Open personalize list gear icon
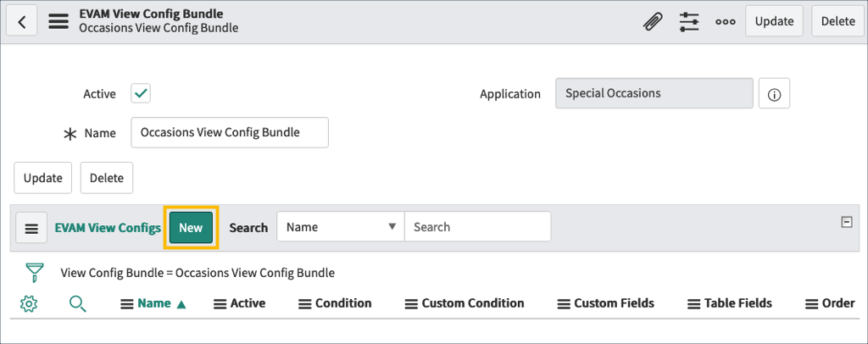The width and height of the screenshot is (868, 344). [28, 303]
